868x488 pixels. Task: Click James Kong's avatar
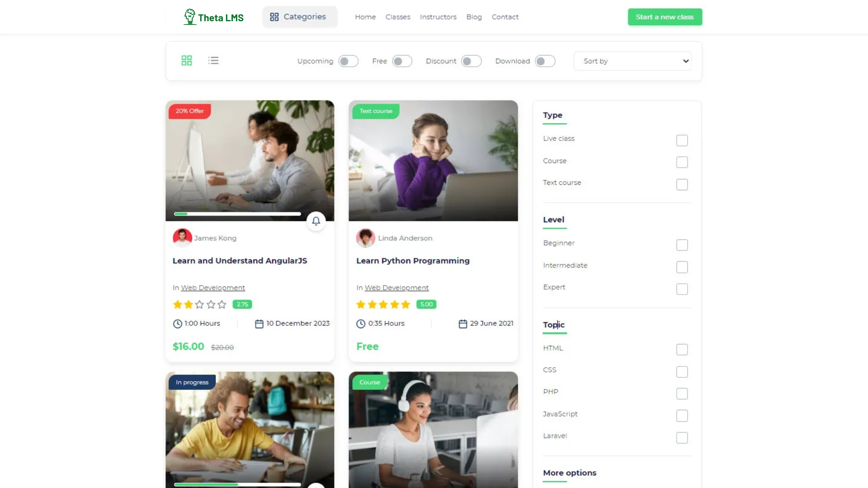click(182, 238)
